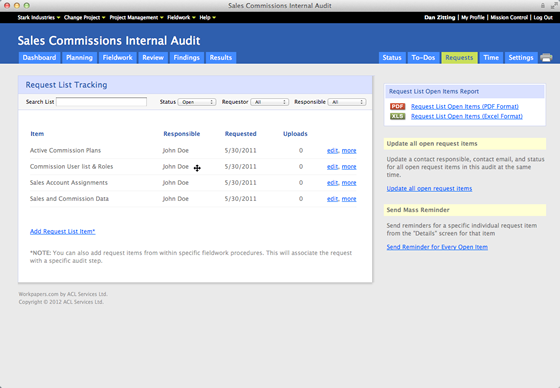Edit the Sales Account Assignments item
Screen dimensions: 560x388
click(x=332, y=183)
